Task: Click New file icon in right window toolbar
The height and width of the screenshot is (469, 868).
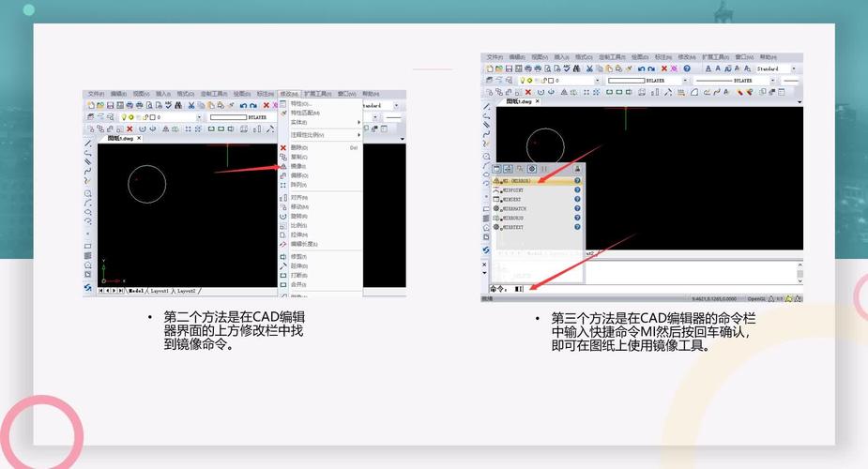Action: pyautogui.click(x=489, y=68)
